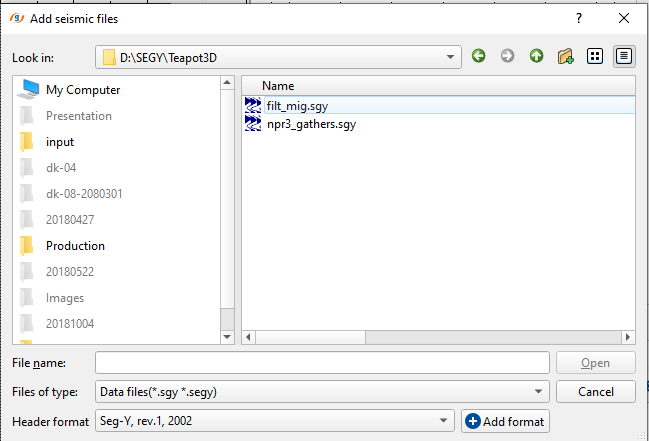Click the My Computer icon in sidebar
649x441 pixels.
(x=28, y=89)
